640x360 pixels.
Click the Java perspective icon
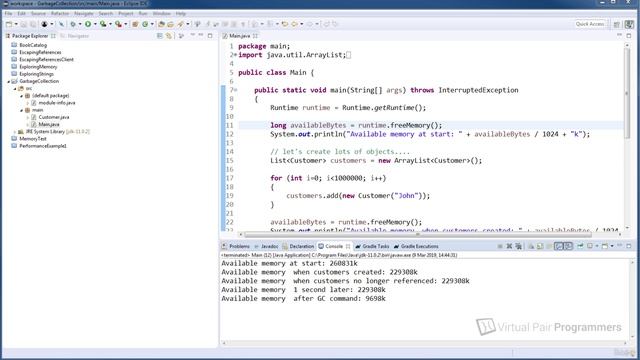click(x=629, y=24)
